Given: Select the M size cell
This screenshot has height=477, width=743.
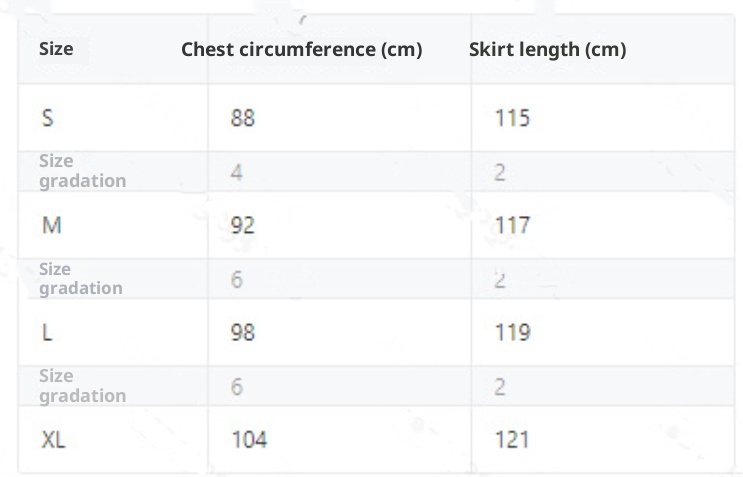Looking at the screenshot, I should point(51,225).
